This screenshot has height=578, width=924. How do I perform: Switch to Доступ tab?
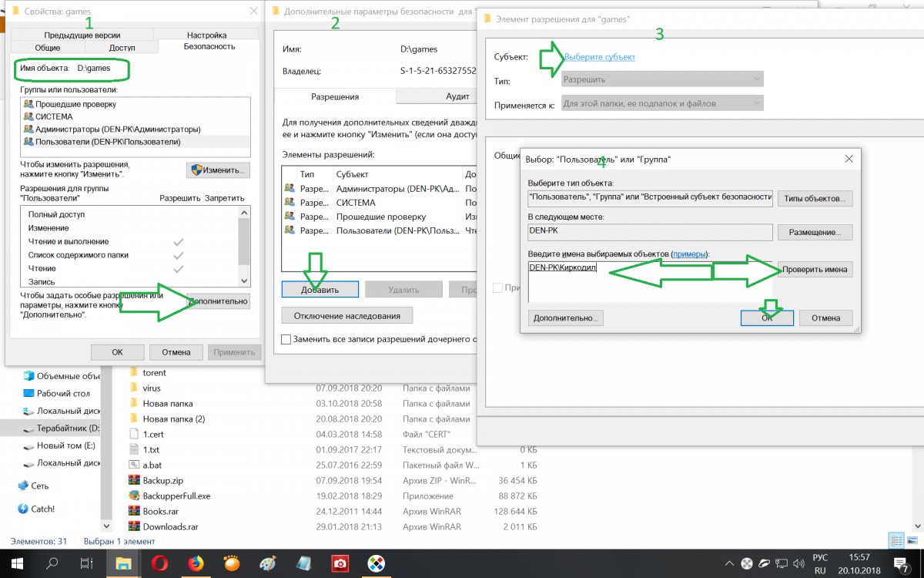pyautogui.click(x=122, y=48)
